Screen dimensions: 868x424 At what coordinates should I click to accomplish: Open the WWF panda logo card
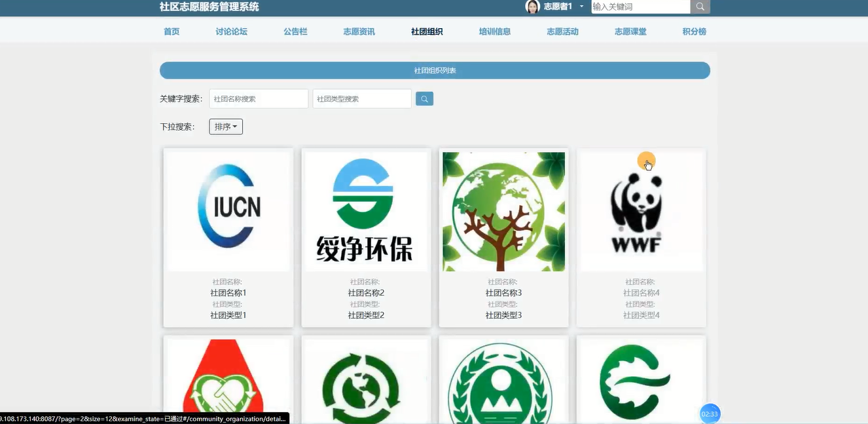coord(641,211)
